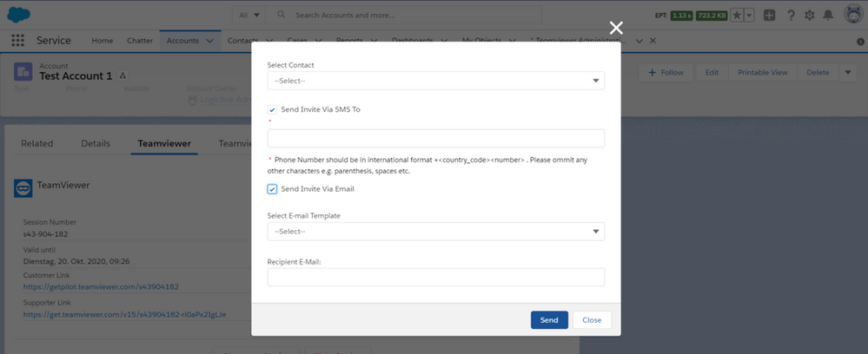The width and height of the screenshot is (868, 354).
Task: Click the Account record icon
Action: click(x=23, y=71)
